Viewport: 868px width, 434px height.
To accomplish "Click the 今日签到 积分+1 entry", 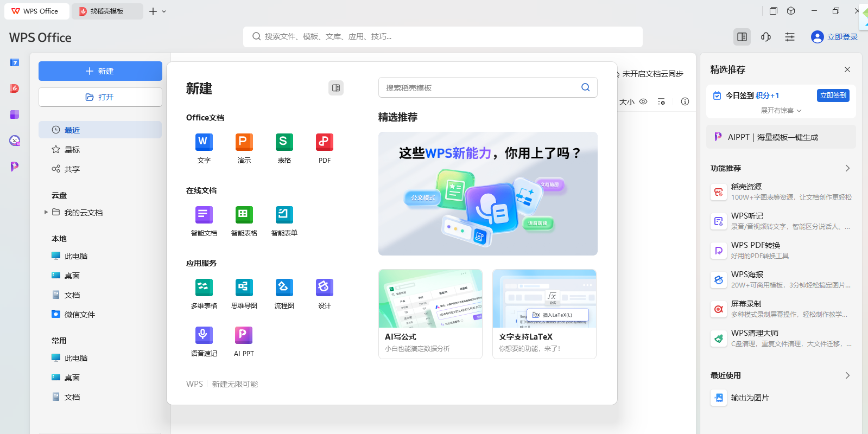I will click(746, 95).
